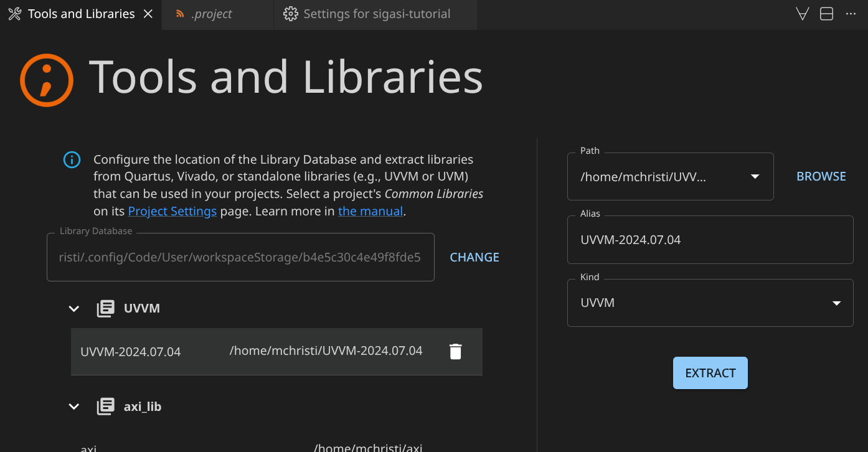The image size is (868, 452).
Task: Open the Kind dropdown
Action: (x=836, y=303)
